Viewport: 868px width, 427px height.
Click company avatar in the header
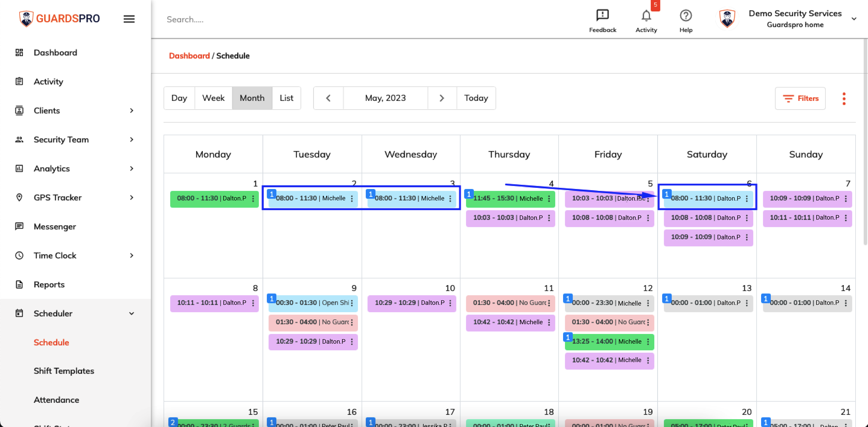click(727, 19)
